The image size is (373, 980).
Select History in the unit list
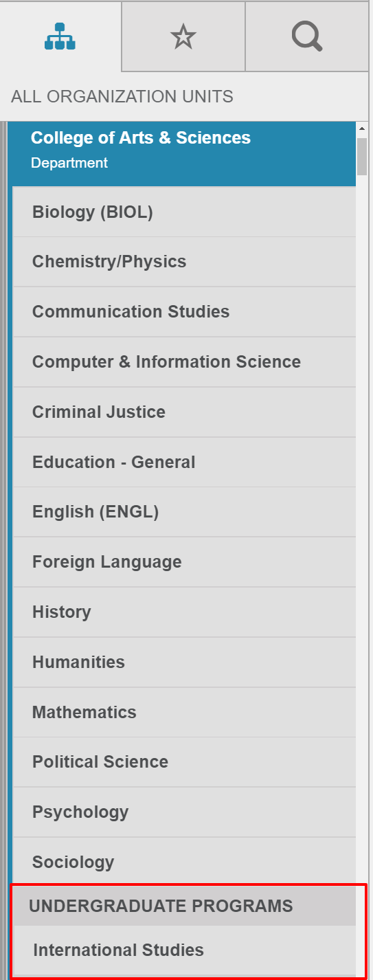(x=184, y=612)
